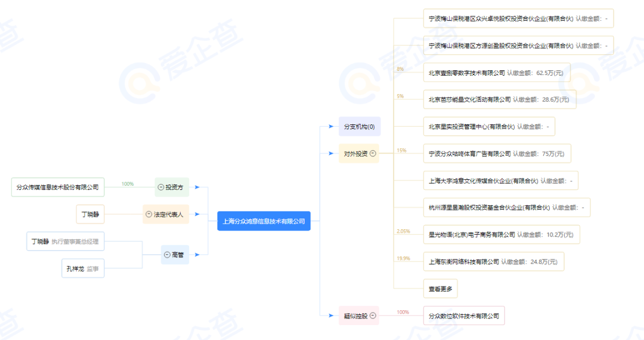Click the 8% share label
Screen dimensions: 644x340
400,69
